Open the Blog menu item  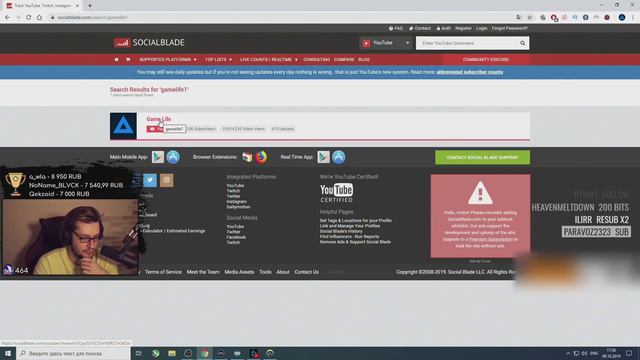click(x=364, y=60)
